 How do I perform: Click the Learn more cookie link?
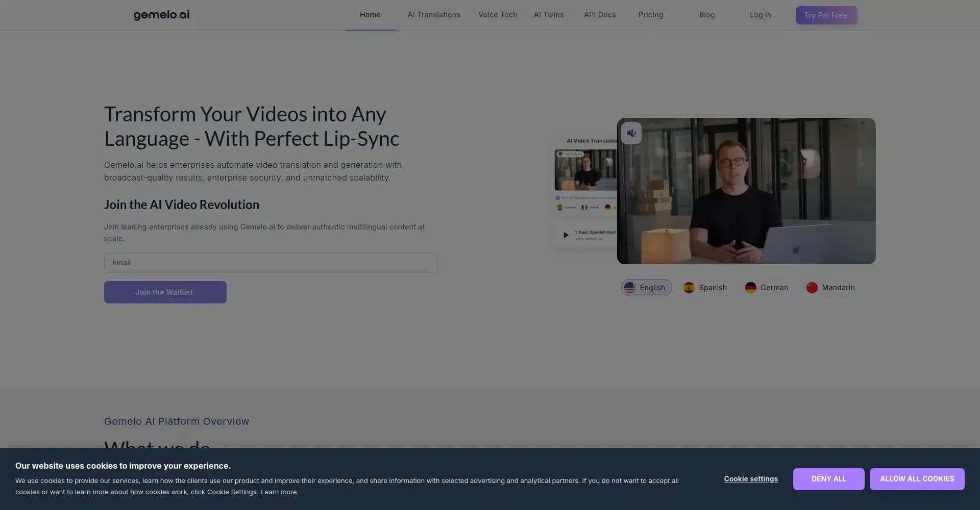coord(279,492)
